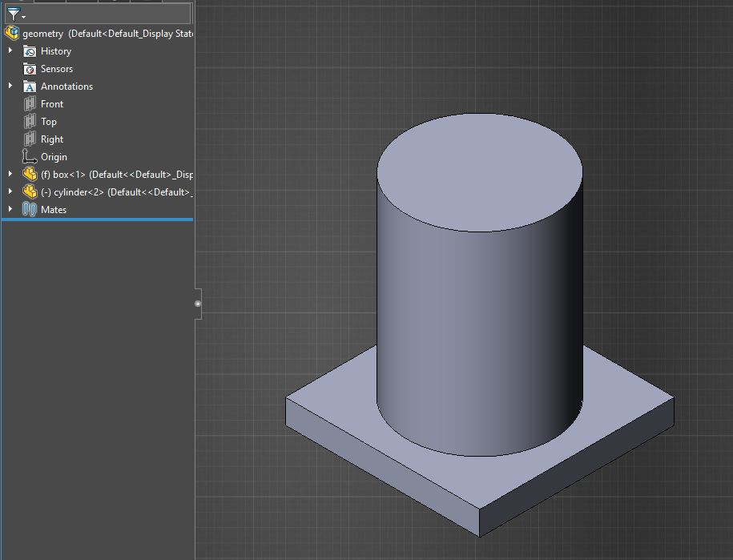
Task: Select the Top plane icon
Action: coord(29,121)
